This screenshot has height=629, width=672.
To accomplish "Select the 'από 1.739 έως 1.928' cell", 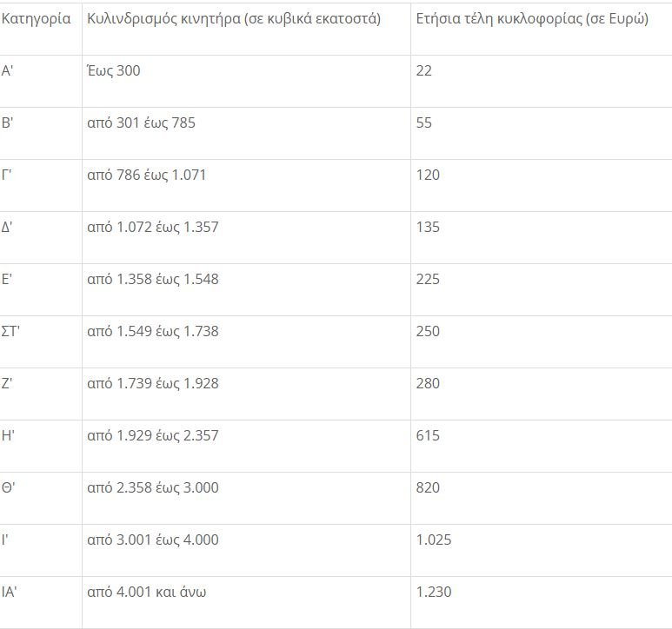I will coord(153,383).
